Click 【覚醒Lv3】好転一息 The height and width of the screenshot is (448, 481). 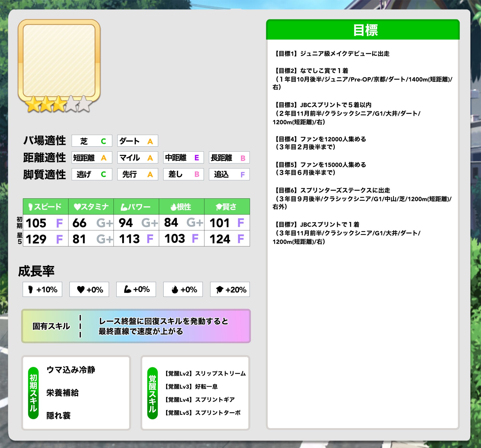(x=191, y=386)
